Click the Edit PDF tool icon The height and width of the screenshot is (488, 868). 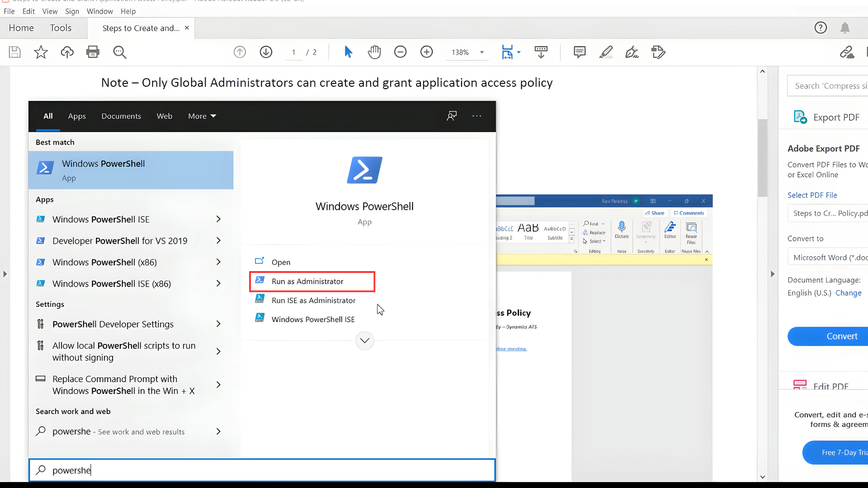(800, 385)
